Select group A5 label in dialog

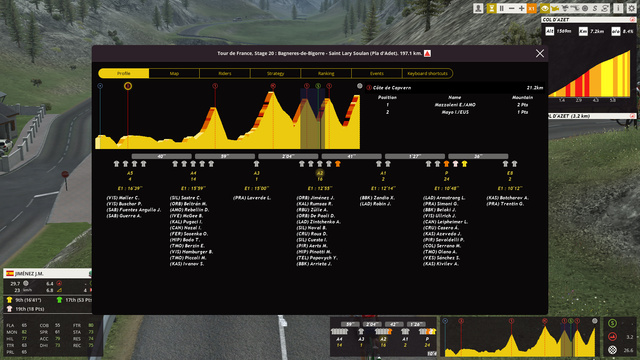click(x=130, y=173)
